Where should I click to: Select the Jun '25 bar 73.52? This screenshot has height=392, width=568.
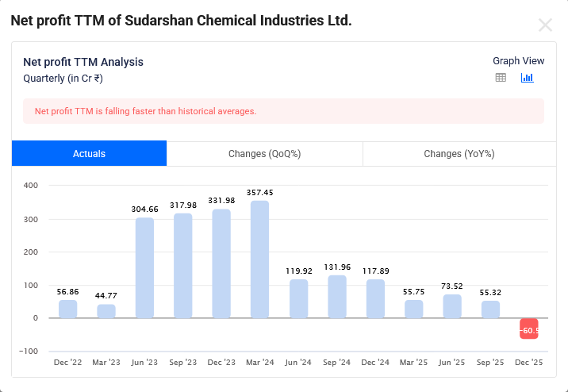pyautogui.click(x=452, y=306)
